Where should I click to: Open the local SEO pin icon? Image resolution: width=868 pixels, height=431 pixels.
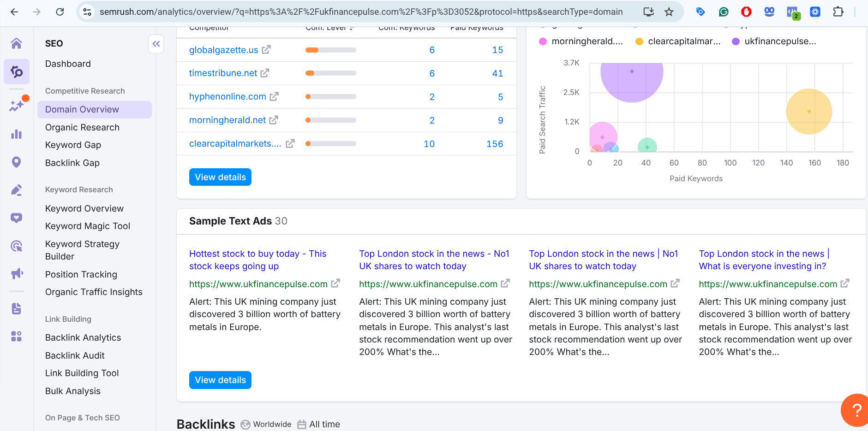17,162
